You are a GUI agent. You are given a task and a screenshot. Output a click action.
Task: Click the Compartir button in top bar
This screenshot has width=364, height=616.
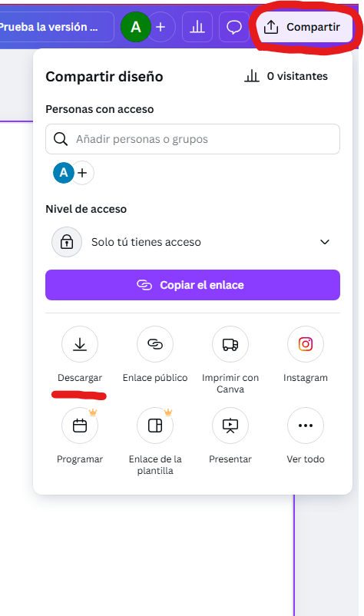303,27
